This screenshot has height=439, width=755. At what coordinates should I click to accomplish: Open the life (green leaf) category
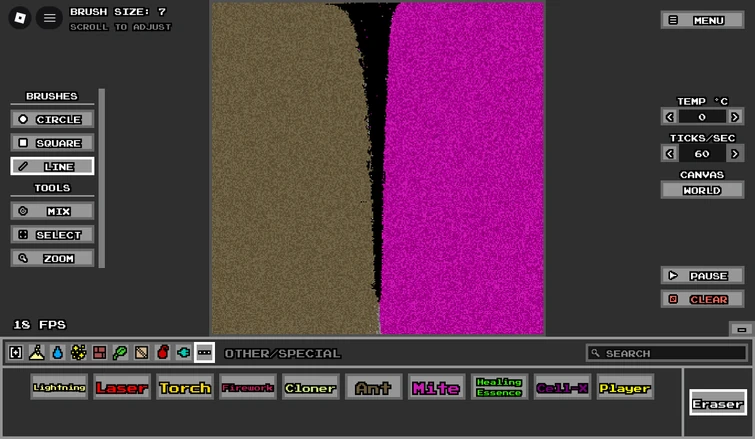point(120,353)
